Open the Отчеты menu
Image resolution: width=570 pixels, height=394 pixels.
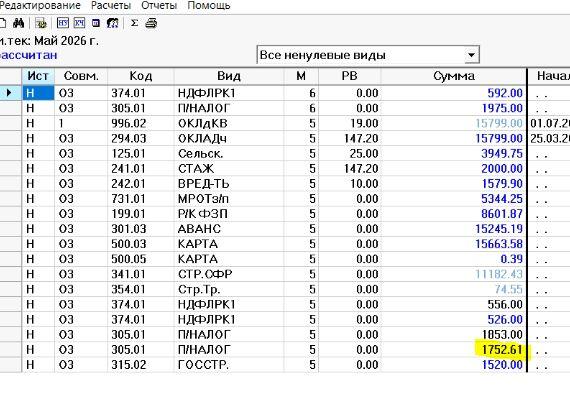click(x=159, y=5)
